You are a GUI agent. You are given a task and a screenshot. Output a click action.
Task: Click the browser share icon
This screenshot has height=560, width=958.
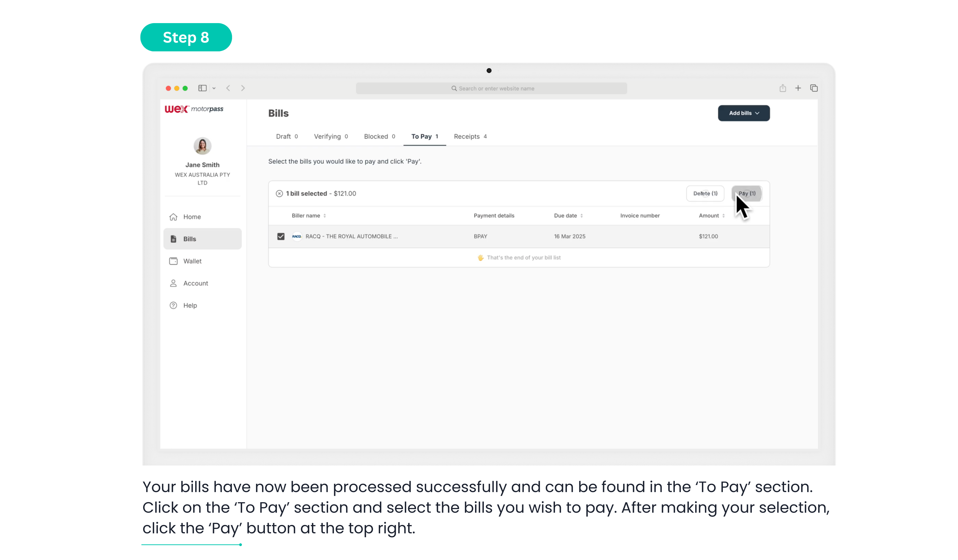coord(783,88)
